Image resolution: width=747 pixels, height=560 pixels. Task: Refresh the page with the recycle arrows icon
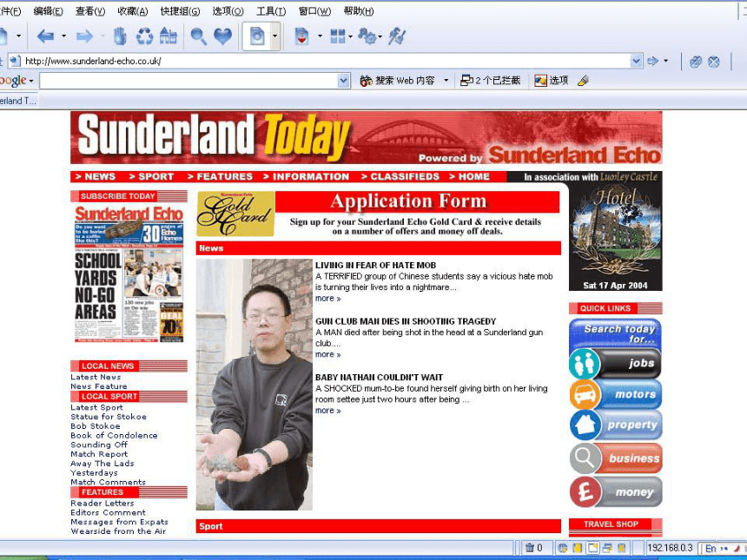pos(145,36)
